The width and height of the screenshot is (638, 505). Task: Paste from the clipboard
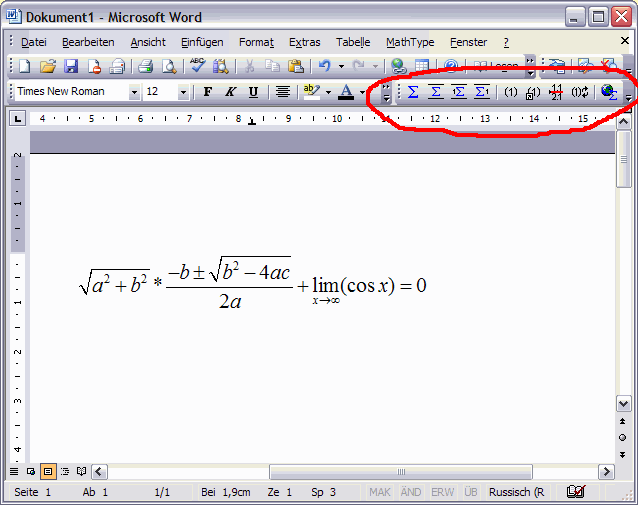click(x=296, y=66)
